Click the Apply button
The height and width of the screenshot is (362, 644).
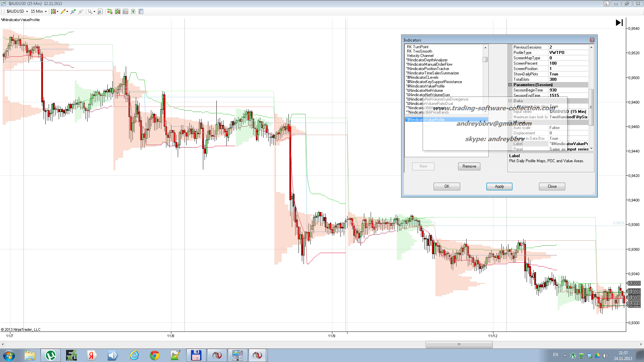[499, 186]
